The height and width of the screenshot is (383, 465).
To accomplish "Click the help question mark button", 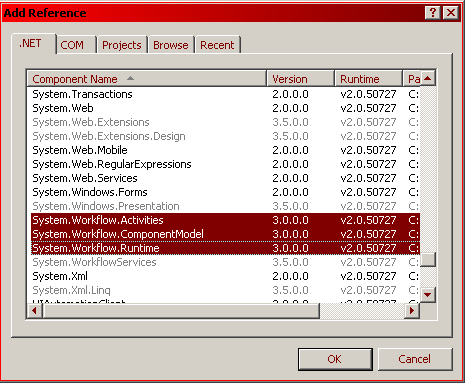I will (x=433, y=13).
